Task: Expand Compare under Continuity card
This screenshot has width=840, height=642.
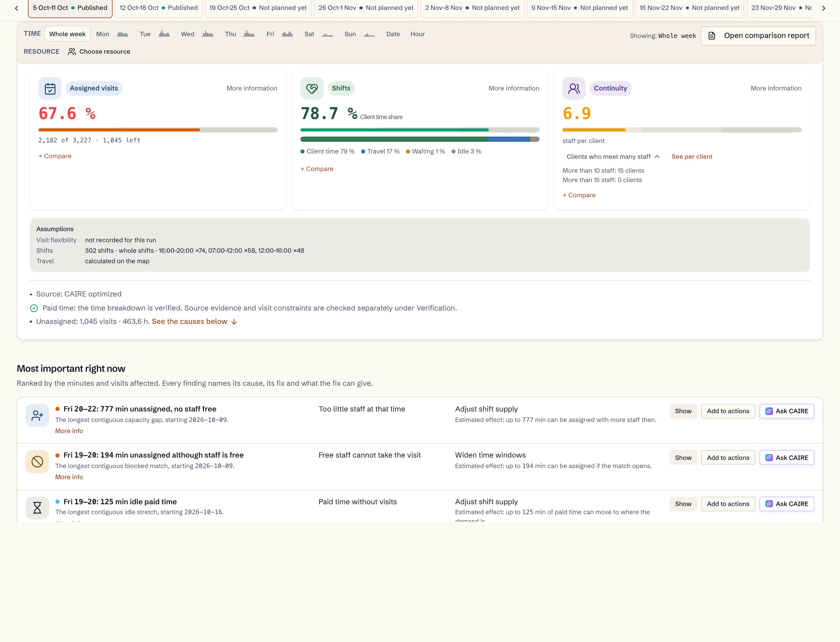Action: pos(579,195)
